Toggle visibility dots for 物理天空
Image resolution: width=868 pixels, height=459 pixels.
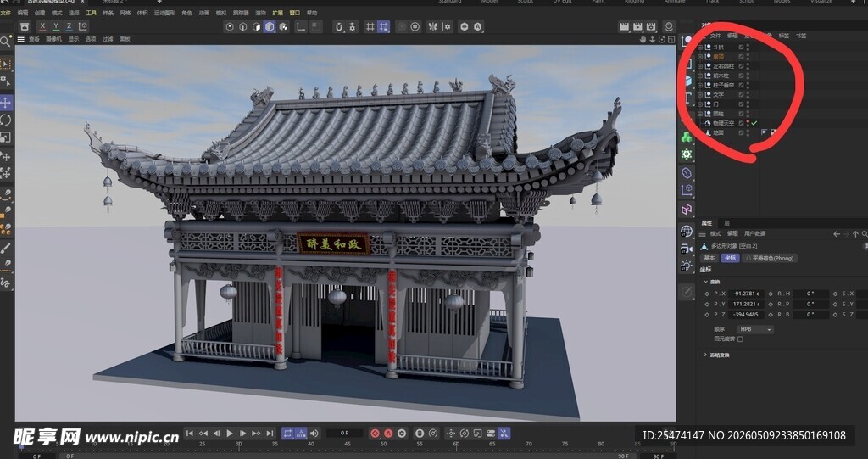pos(748,123)
